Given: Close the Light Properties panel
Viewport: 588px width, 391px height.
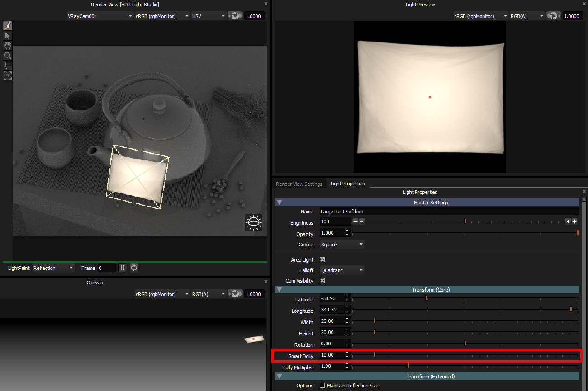Looking at the screenshot, I should point(584,192).
